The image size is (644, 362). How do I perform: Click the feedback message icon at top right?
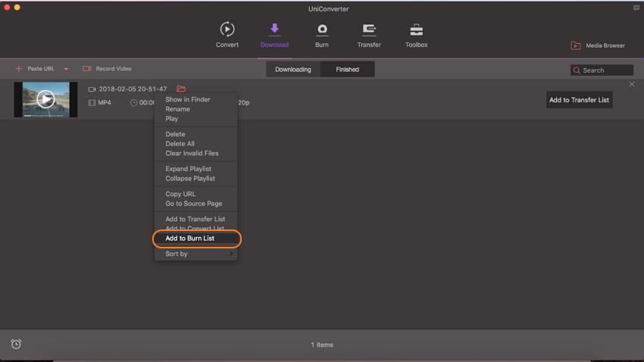click(x=636, y=8)
